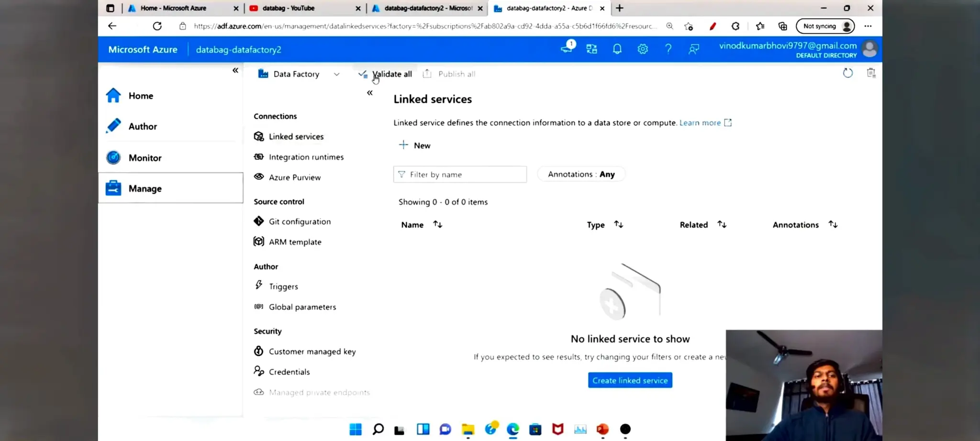Click the Create linked service button
Screen dimensions: 980x441
pyautogui.click(x=630, y=380)
